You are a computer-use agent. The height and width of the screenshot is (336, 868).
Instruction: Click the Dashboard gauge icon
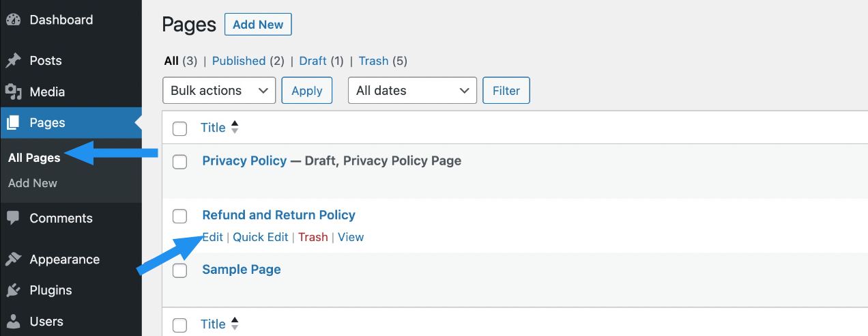[13, 20]
